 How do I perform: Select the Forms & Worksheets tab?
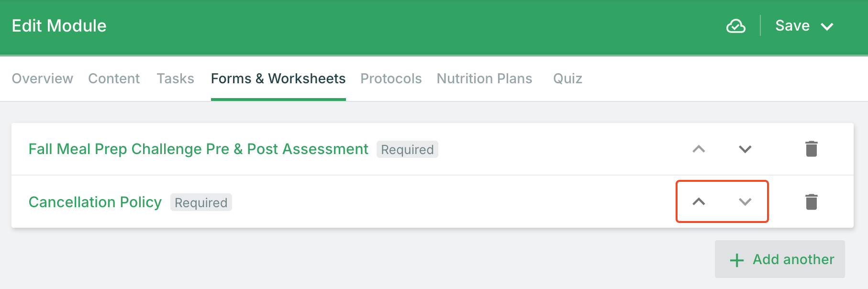(278, 78)
